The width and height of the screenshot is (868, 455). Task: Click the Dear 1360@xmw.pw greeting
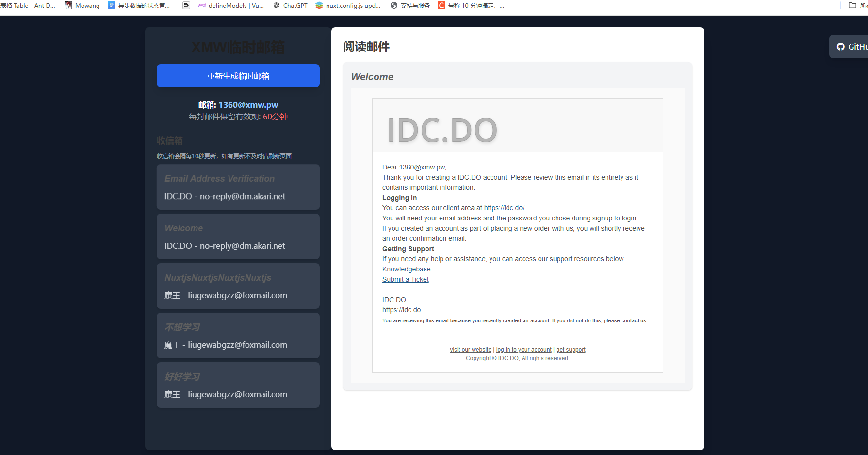tap(414, 167)
